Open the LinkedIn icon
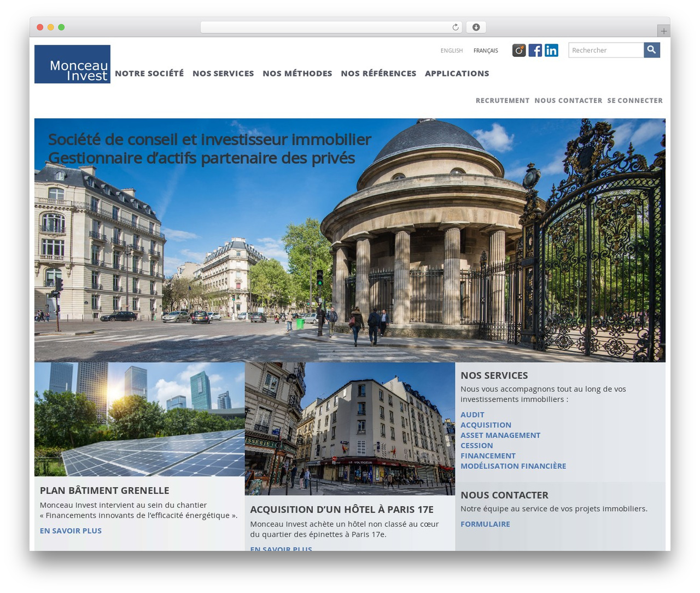This screenshot has width=700, height=593. pyautogui.click(x=551, y=50)
